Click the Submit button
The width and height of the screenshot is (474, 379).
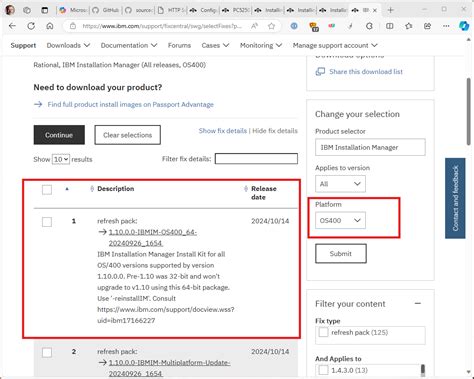[x=341, y=254]
